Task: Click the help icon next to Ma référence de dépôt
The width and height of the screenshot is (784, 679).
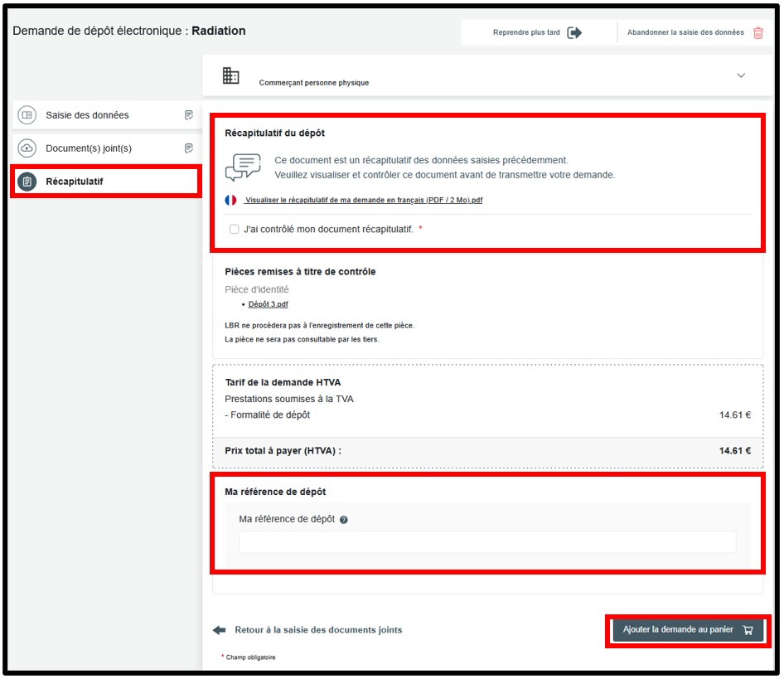Action: 344,520
